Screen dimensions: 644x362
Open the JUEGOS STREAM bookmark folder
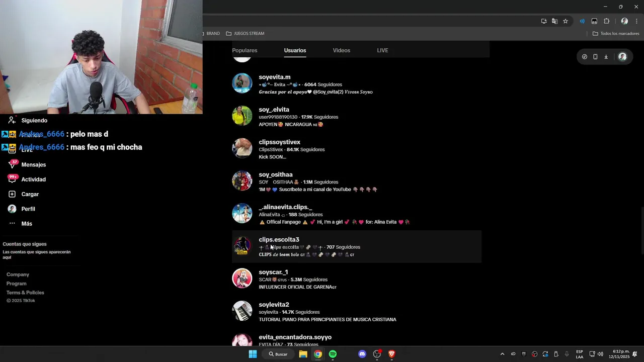[x=245, y=33]
